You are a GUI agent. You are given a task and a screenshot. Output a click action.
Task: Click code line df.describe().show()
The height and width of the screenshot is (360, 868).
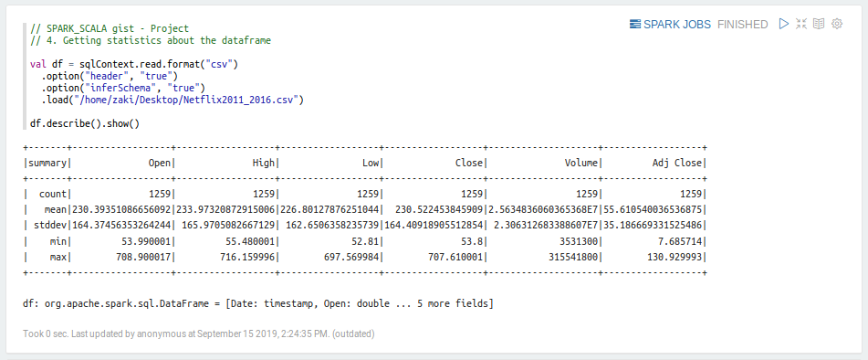(85, 123)
